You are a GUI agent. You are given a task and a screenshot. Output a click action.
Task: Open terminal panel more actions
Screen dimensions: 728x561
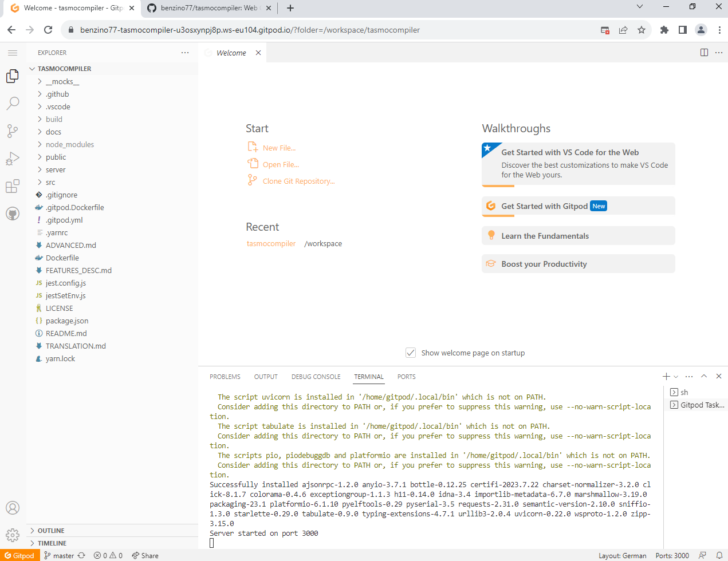689,377
